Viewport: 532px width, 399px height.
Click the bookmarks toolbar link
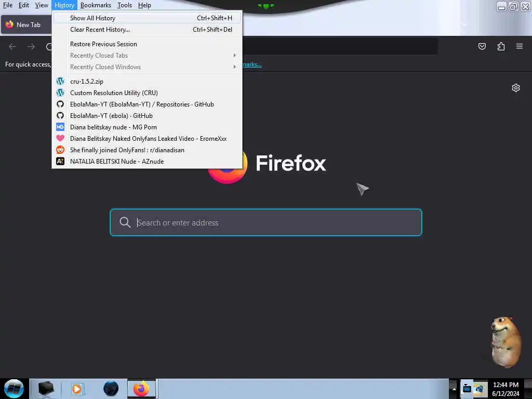pyautogui.click(x=252, y=64)
